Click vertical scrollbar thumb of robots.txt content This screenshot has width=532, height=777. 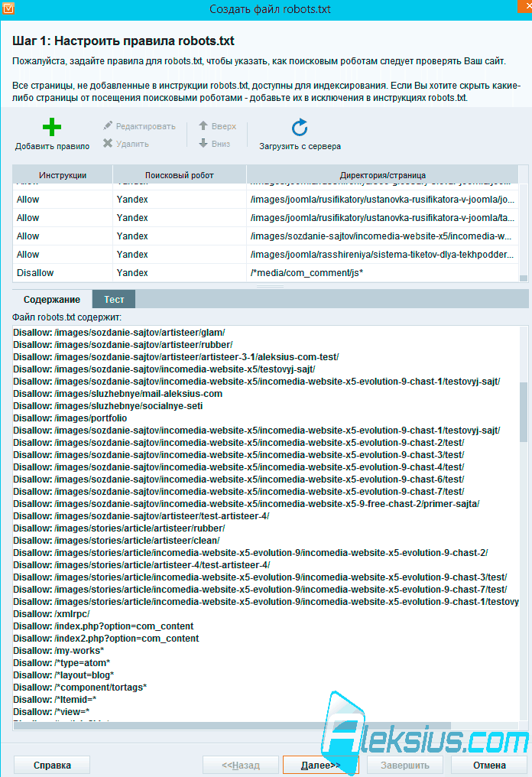523,411
